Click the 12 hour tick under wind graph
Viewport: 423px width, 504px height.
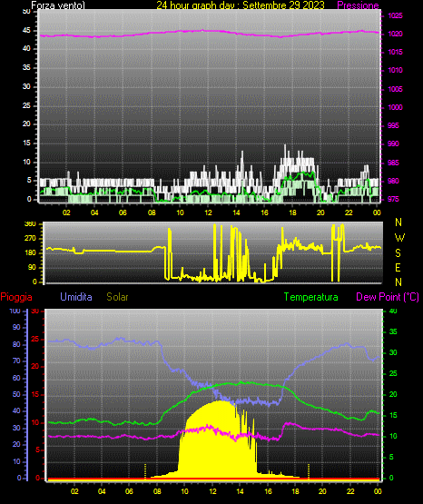tap(208, 212)
